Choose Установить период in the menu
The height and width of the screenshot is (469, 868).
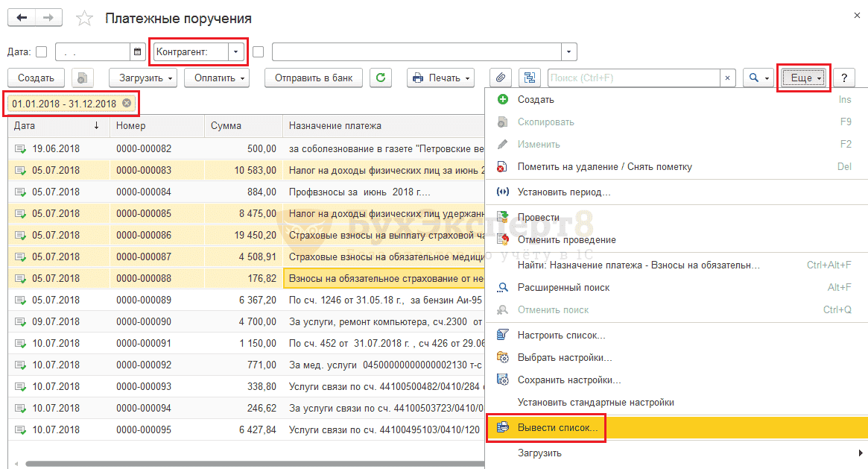(x=563, y=192)
